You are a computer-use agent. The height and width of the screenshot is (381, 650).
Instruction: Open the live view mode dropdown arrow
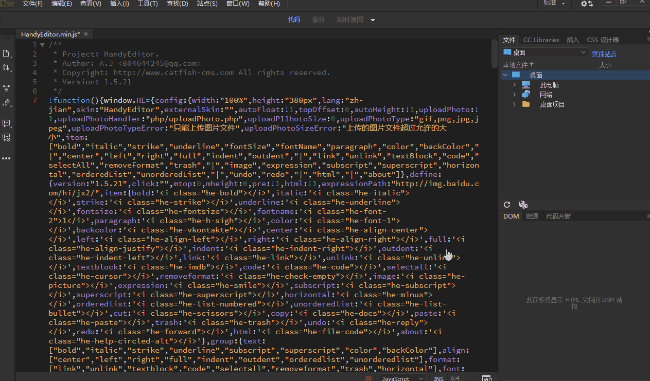click(x=373, y=20)
